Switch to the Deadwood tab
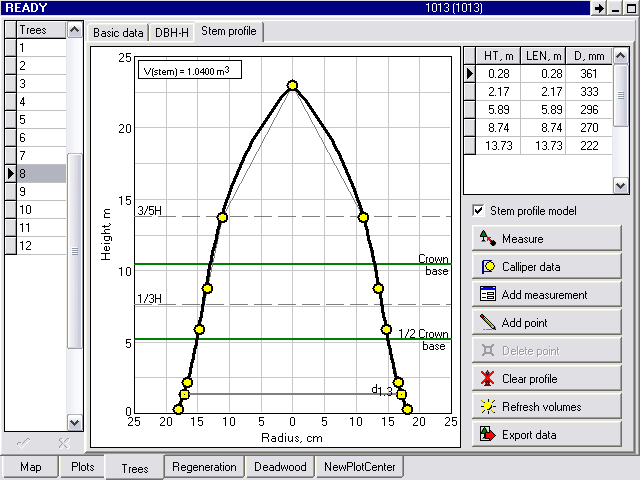The width and height of the screenshot is (640, 480). (280, 467)
